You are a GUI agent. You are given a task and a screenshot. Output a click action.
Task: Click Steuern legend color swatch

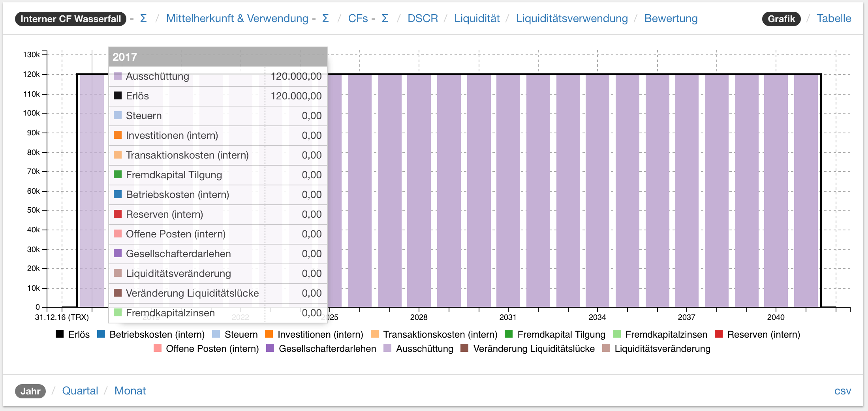(216, 334)
